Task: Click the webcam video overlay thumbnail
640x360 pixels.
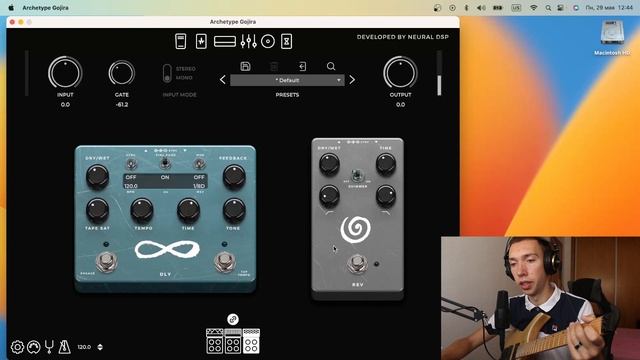Action: (x=540, y=298)
